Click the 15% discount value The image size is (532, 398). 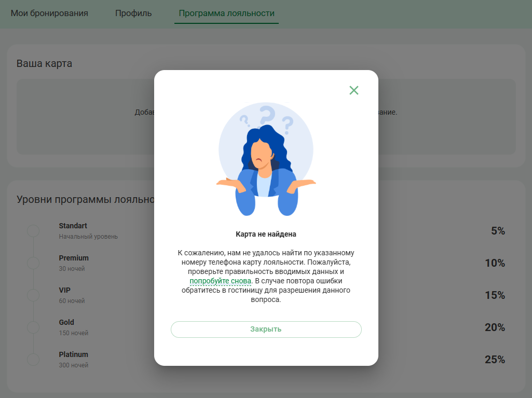[495, 296]
